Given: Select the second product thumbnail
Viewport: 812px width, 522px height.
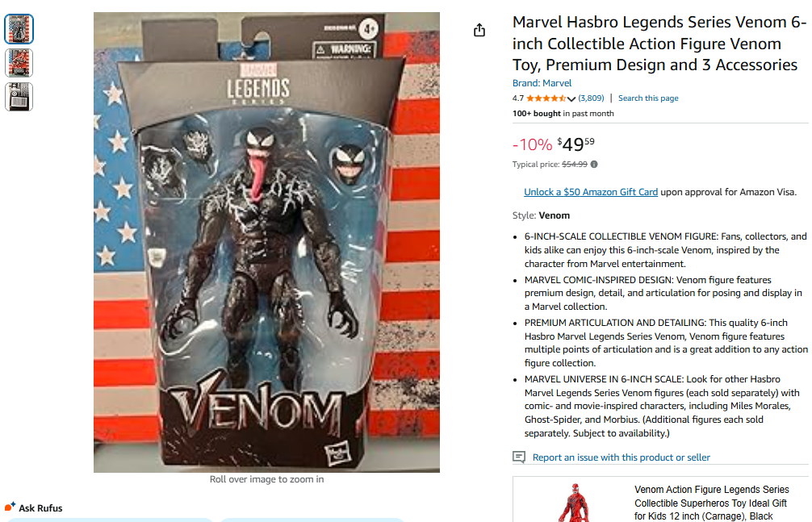Looking at the screenshot, I should click(x=19, y=63).
